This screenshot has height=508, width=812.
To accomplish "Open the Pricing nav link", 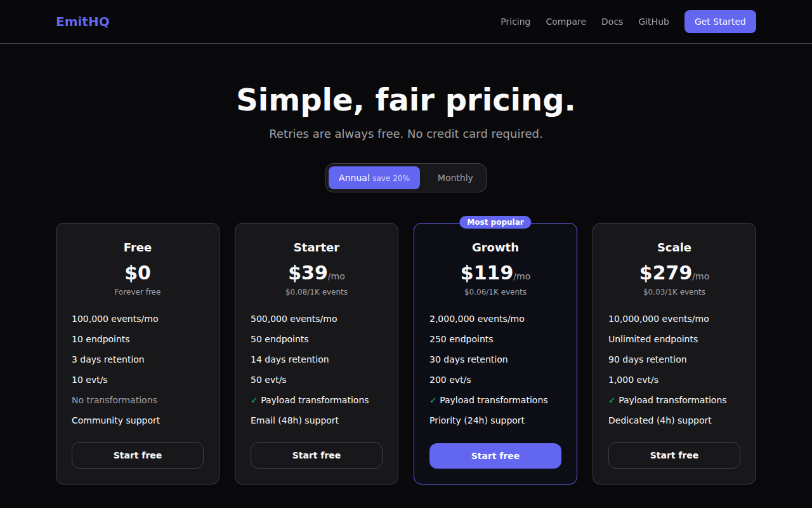I will (x=515, y=22).
